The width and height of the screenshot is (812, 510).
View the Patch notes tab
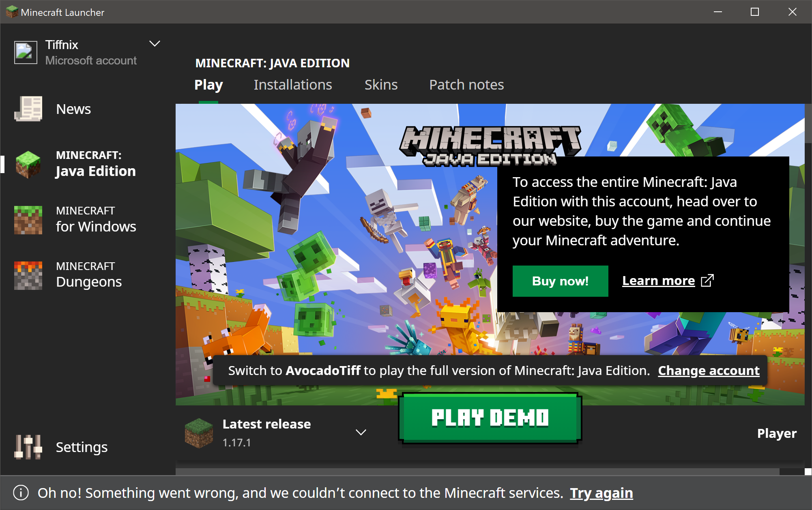[x=466, y=85]
